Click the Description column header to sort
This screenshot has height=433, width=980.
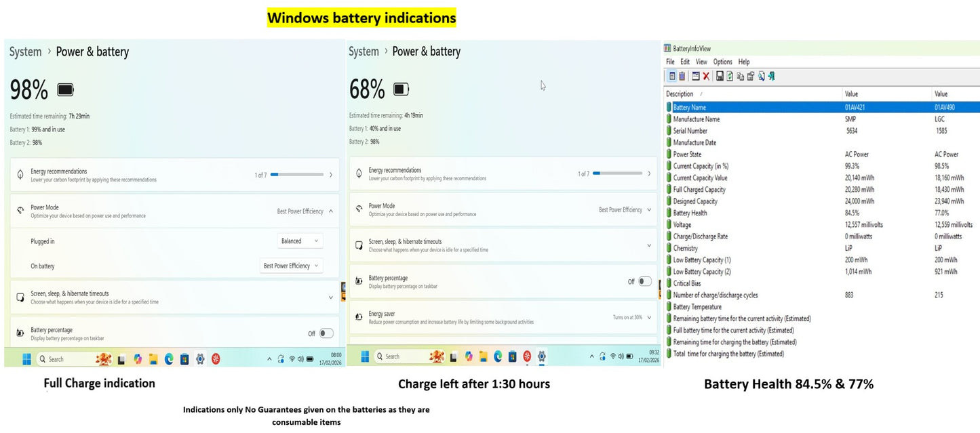point(680,94)
